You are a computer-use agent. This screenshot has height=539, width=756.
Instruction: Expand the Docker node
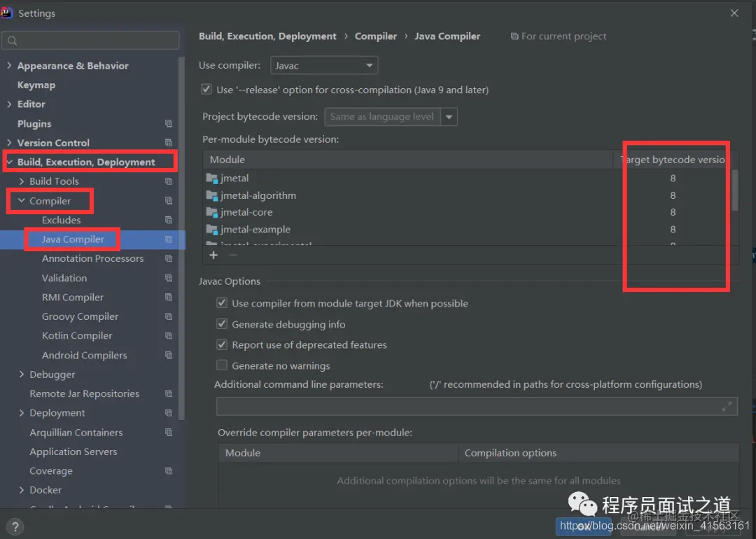click(21, 489)
